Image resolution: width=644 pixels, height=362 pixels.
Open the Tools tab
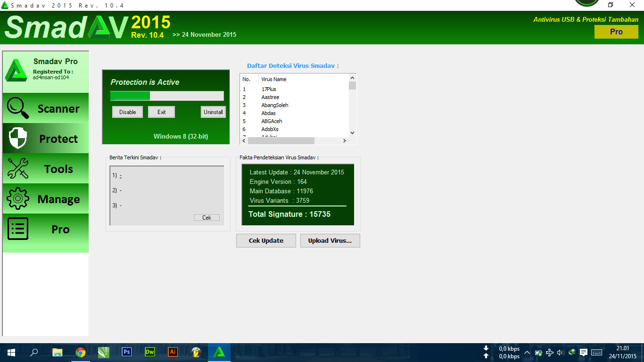point(46,168)
